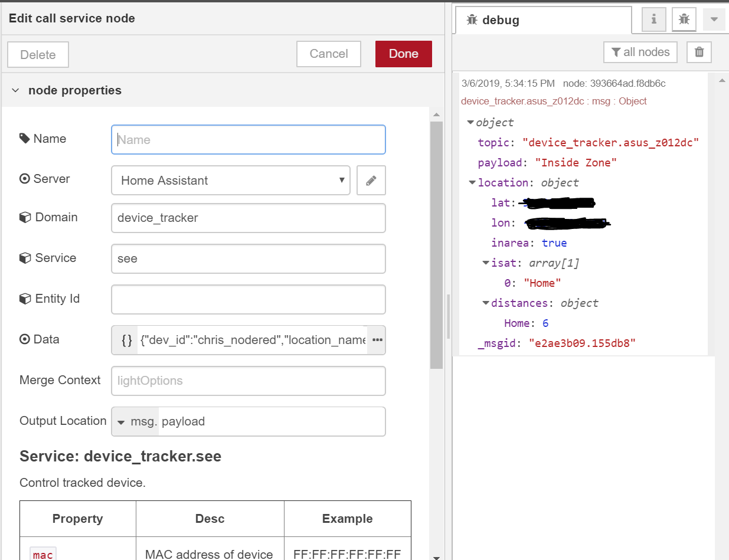Collapse the node properties section
This screenshot has width=729, height=560.
15,90
